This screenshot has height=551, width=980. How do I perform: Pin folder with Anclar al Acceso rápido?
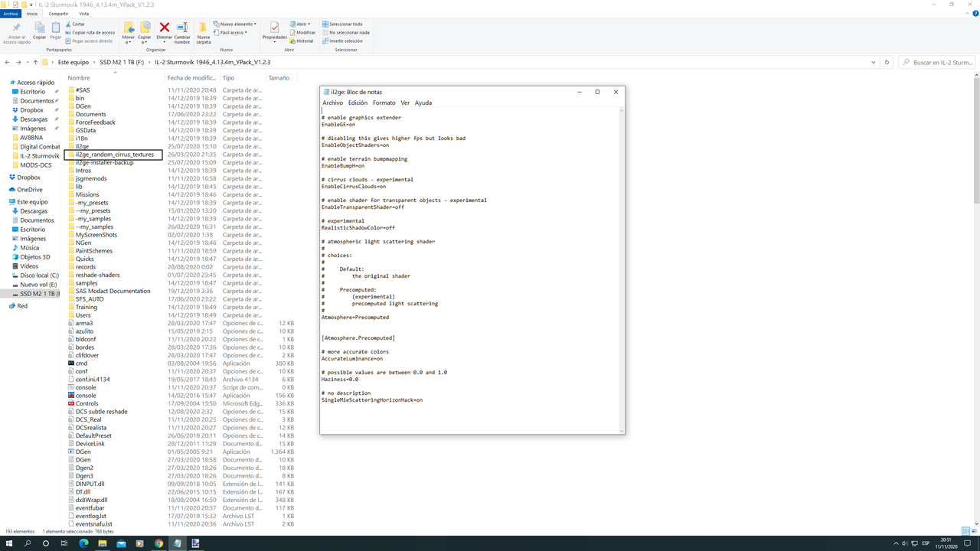(17, 34)
